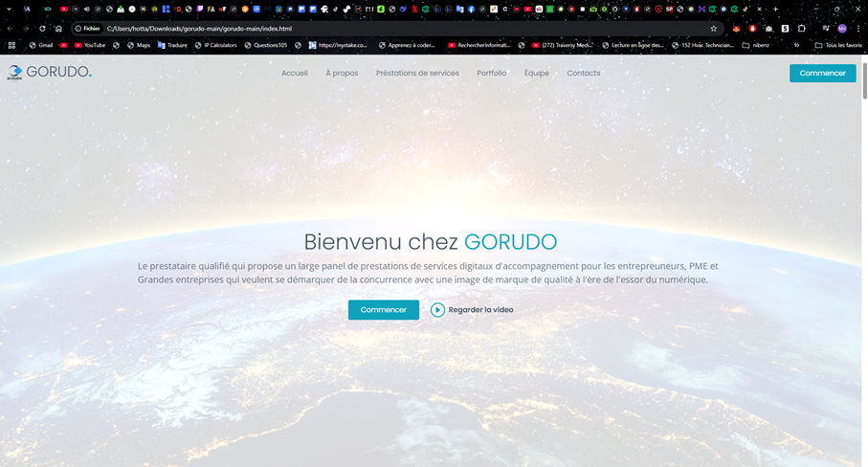Open a new tab with the plus button
The height and width of the screenshot is (467, 868).
click(775, 9)
